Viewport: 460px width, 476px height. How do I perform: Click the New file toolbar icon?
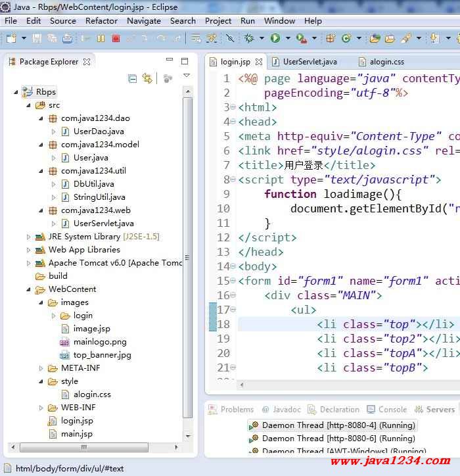(11, 38)
